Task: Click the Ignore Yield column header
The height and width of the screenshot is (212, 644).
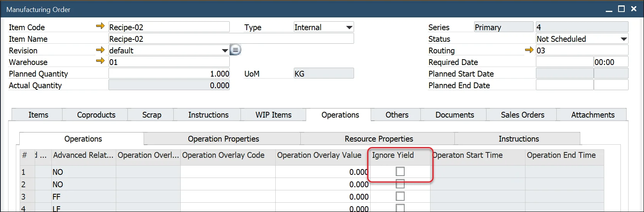Action: pos(400,155)
